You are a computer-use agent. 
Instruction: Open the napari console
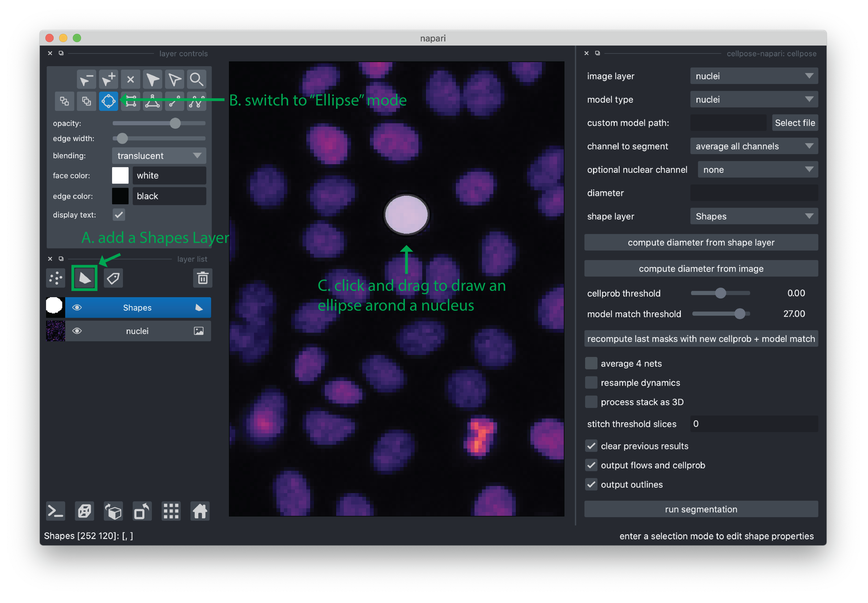tap(56, 512)
